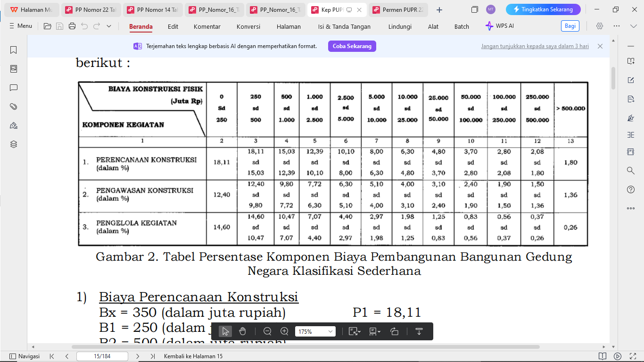Close the Kep PUPR document tab
644x362 pixels.
[360, 10]
